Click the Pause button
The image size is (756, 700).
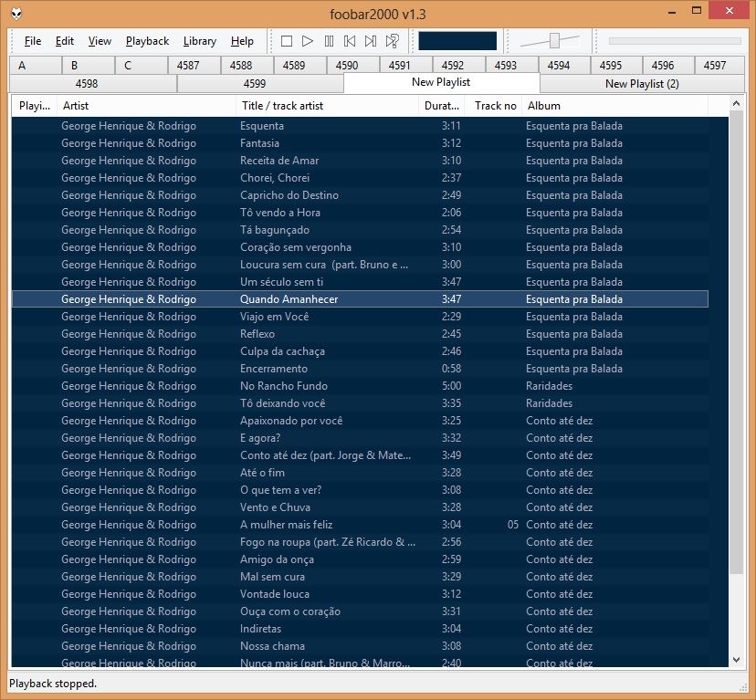tap(329, 41)
